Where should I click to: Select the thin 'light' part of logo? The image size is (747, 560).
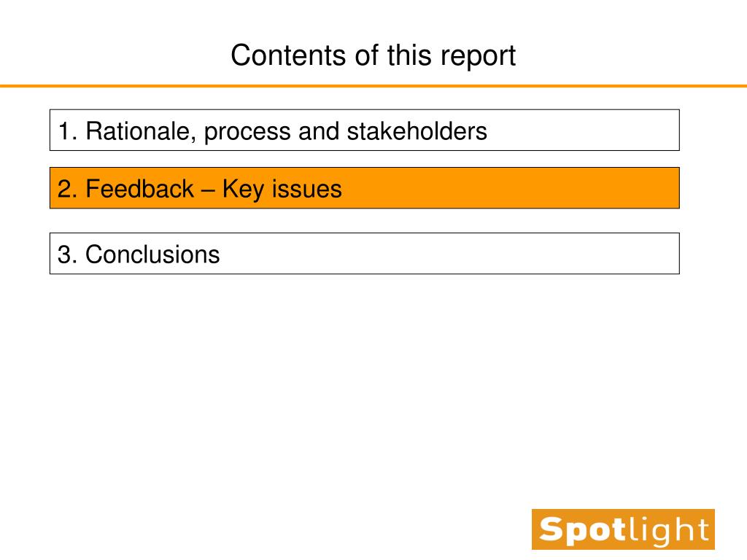[668, 531]
